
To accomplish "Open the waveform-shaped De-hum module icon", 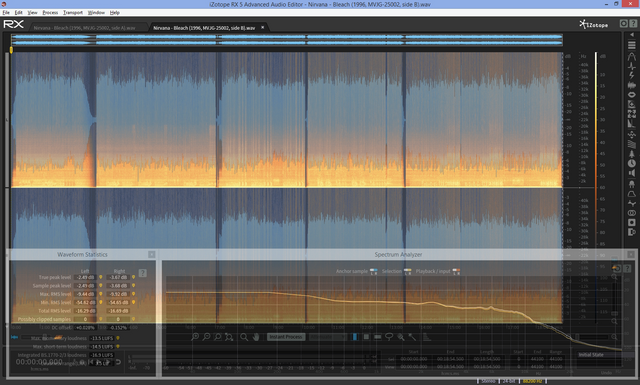I will pyautogui.click(x=631, y=85).
